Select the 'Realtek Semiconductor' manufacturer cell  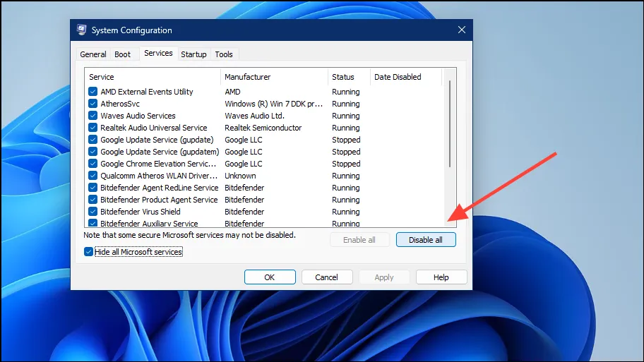pyautogui.click(x=263, y=128)
